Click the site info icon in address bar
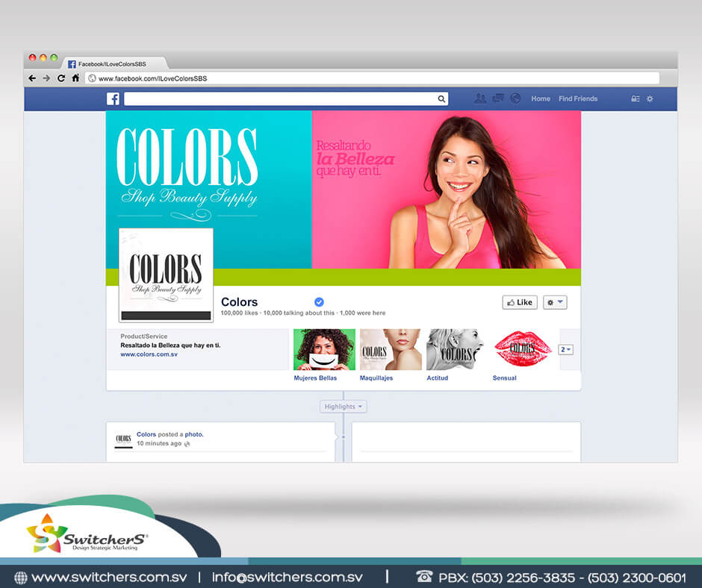Viewport: 702px width, 588px height. tap(92, 78)
